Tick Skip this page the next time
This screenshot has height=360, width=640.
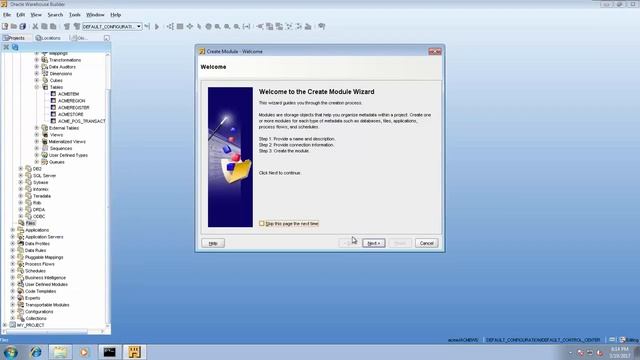262,224
